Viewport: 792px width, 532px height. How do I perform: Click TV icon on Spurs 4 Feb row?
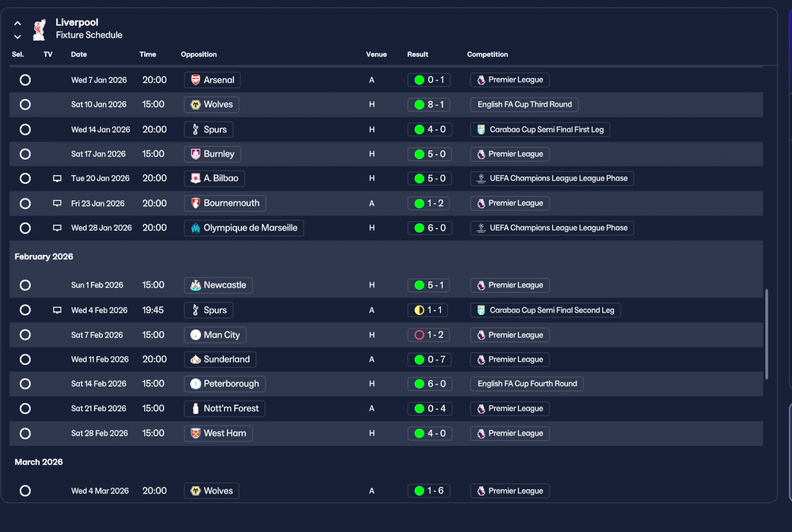pos(58,310)
